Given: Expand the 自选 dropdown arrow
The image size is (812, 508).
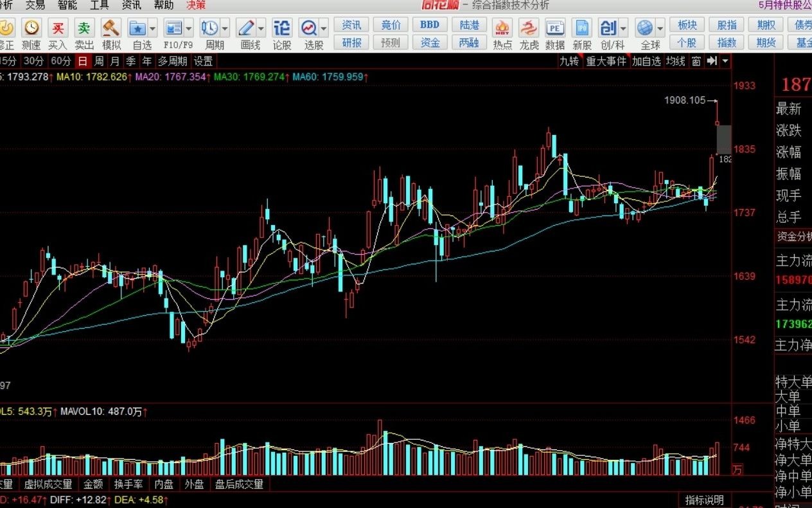Looking at the screenshot, I should [152, 29].
